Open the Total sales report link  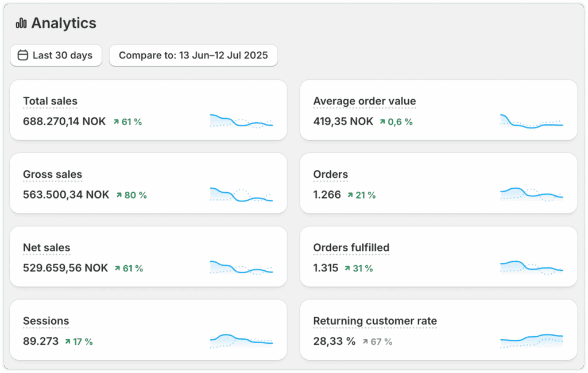(50, 102)
